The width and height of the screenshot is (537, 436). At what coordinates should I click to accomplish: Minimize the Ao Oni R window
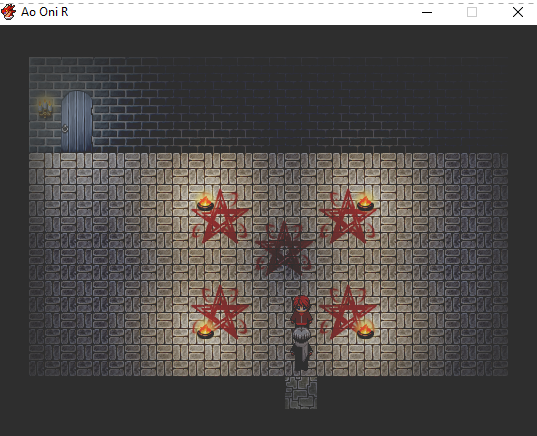(427, 12)
